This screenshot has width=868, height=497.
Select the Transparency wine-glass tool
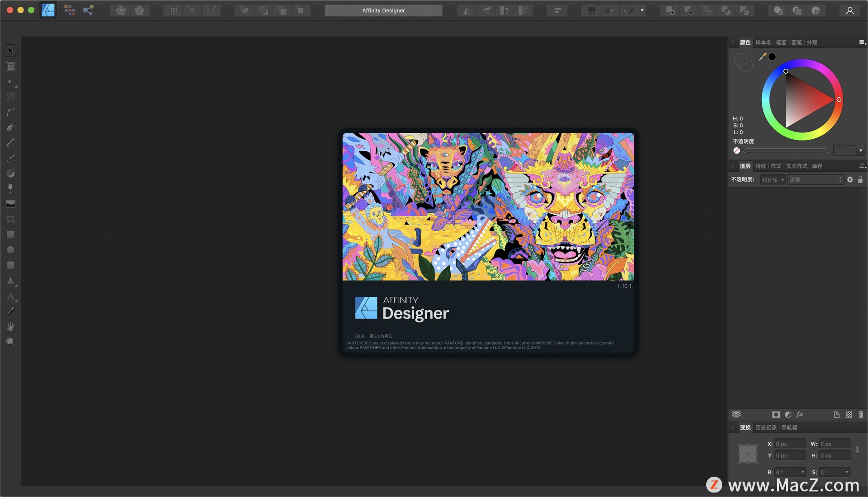pyautogui.click(x=11, y=188)
